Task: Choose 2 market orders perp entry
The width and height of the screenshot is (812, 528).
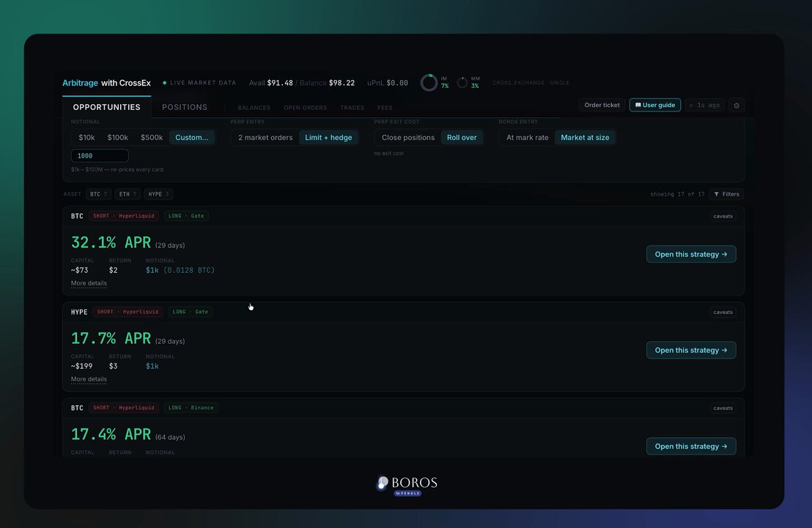Action: click(x=265, y=137)
